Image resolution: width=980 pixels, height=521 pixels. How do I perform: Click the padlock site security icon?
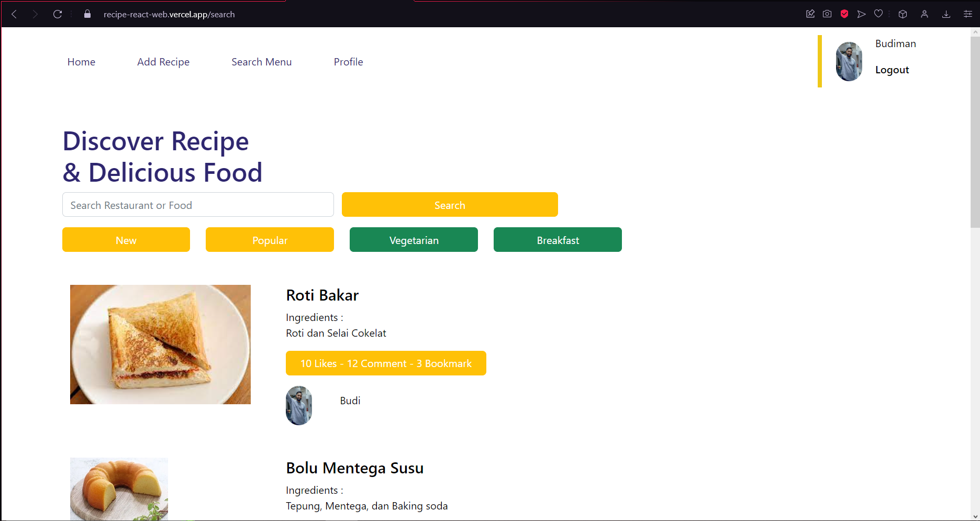point(87,14)
